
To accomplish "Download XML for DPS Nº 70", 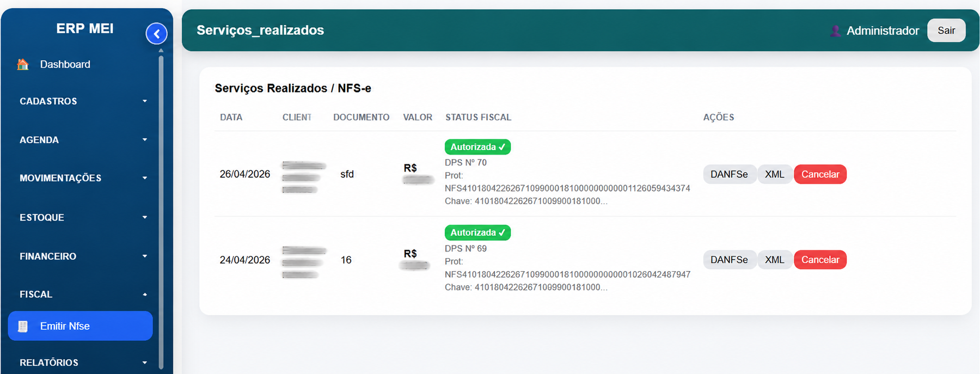I will pyautogui.click(x=774, y=174).
